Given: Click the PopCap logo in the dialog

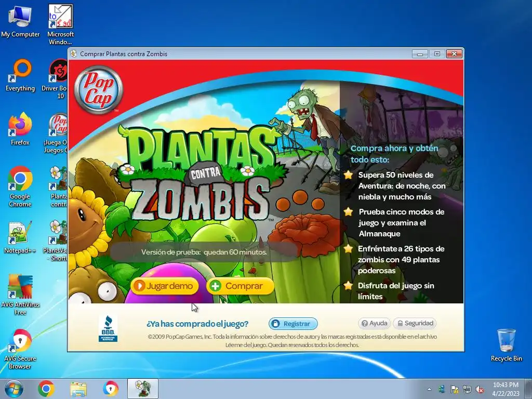Looking at the screenshot, I should [98, 89].
